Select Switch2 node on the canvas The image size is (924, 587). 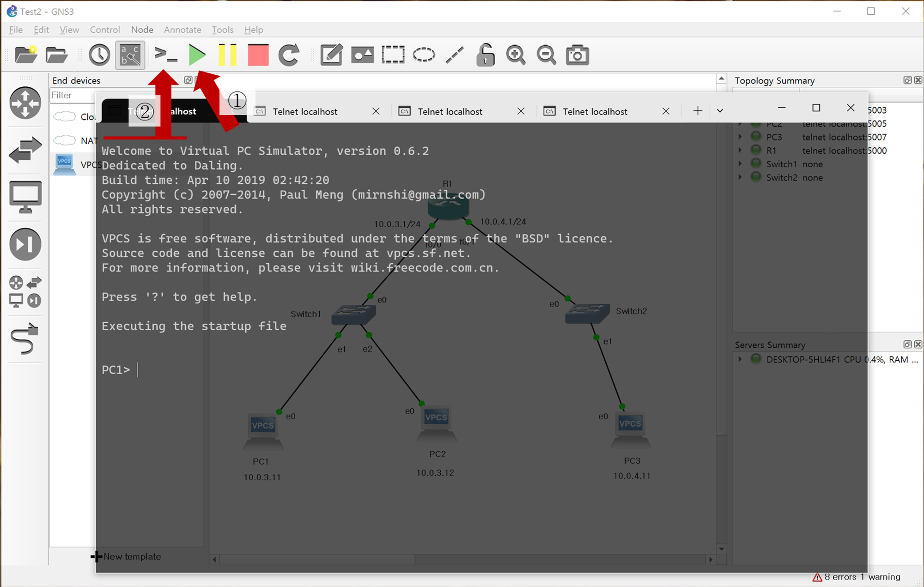[587, 314]
